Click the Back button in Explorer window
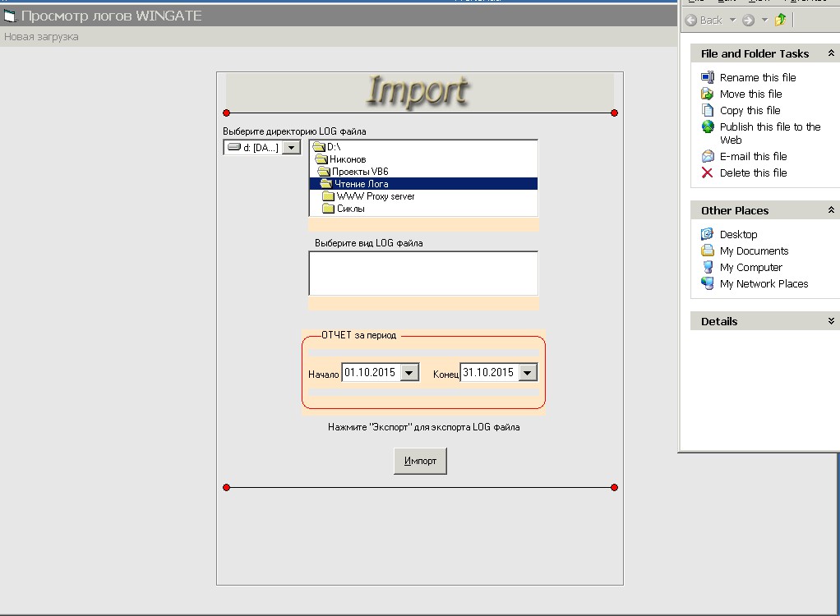 pos(704,21)
